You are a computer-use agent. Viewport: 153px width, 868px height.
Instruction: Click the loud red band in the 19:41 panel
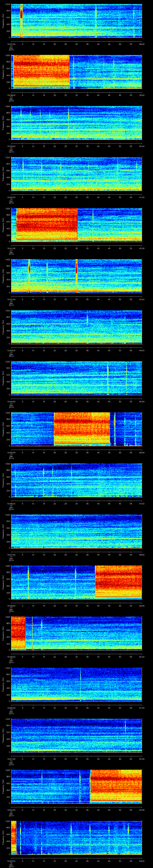tap(47, 224)
